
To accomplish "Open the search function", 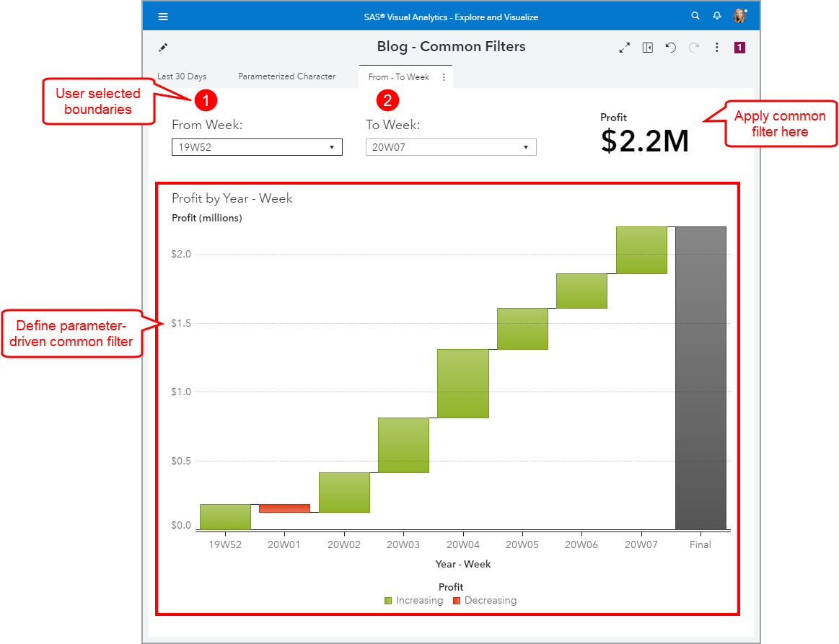I will 695,15.
